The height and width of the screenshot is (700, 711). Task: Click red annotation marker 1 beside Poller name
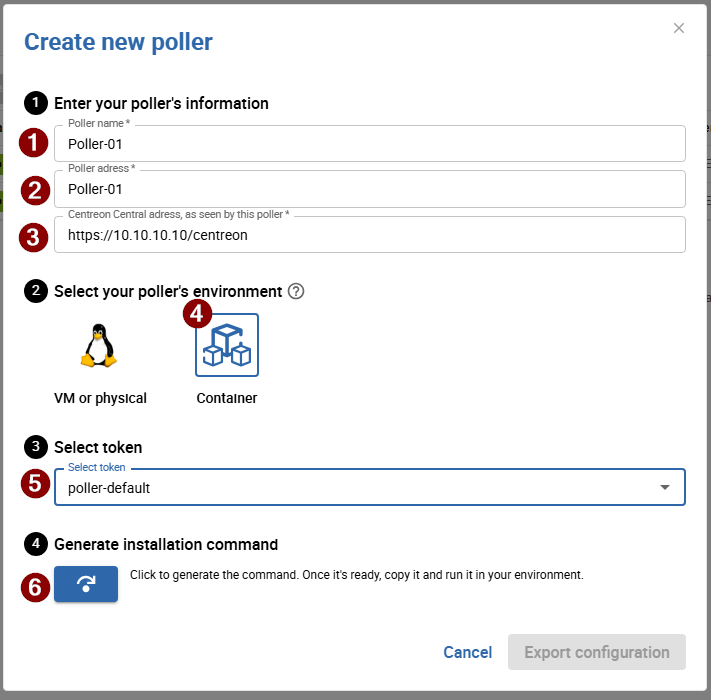pyautogui.click(x=34, y=142)
